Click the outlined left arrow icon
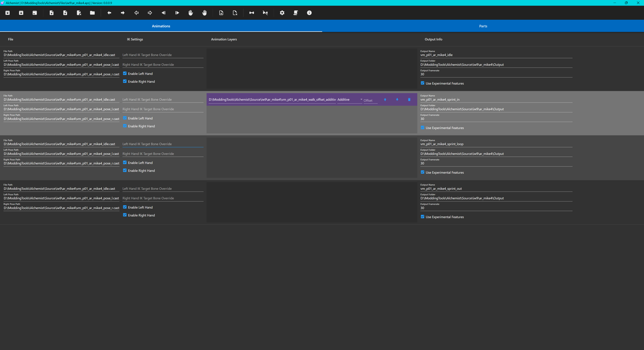 [x=136, y=13]
